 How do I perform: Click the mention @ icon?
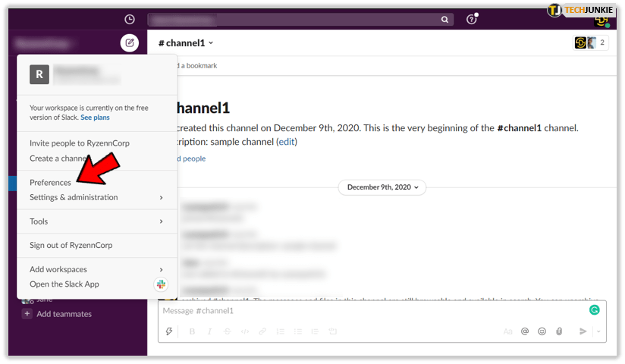pyautogui.click(x=525, y=331)
